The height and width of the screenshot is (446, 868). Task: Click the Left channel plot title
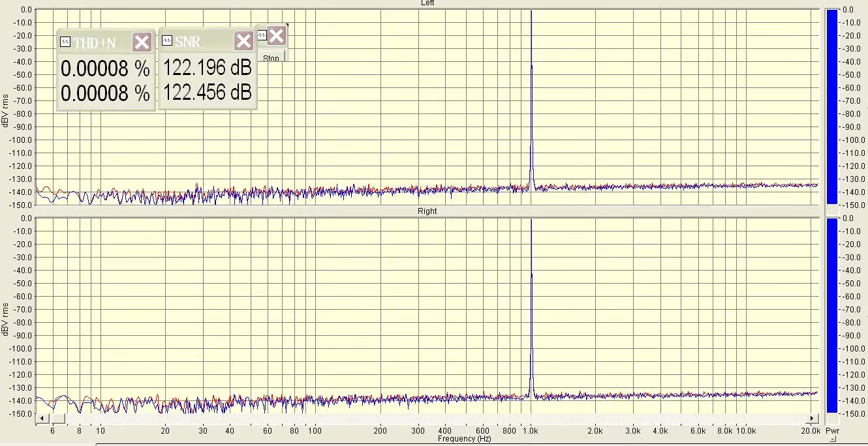tap(427, 3)
